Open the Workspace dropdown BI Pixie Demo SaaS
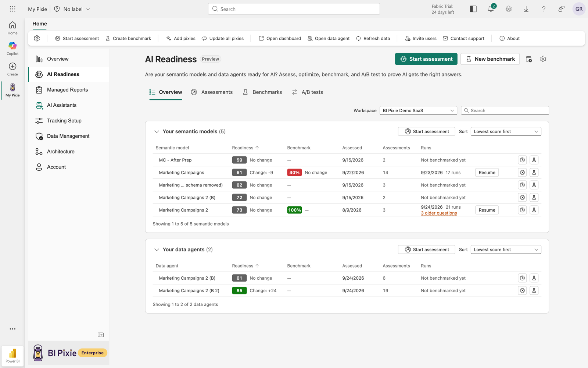This screenshot has width=588, height=368. (x=418, y=110)
